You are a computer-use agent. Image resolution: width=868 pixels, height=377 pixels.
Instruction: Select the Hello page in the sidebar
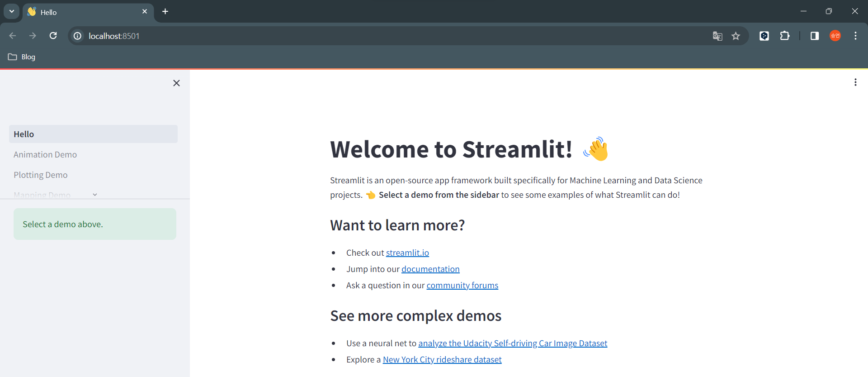pos(93,134)
